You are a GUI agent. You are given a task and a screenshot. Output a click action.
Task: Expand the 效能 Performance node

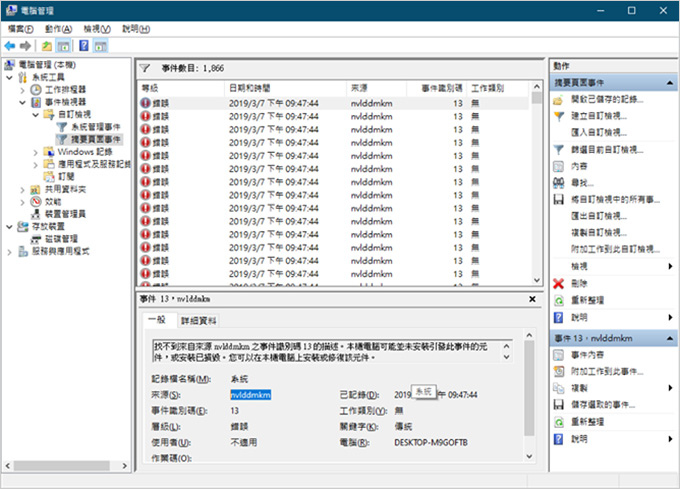coord(23,202)
